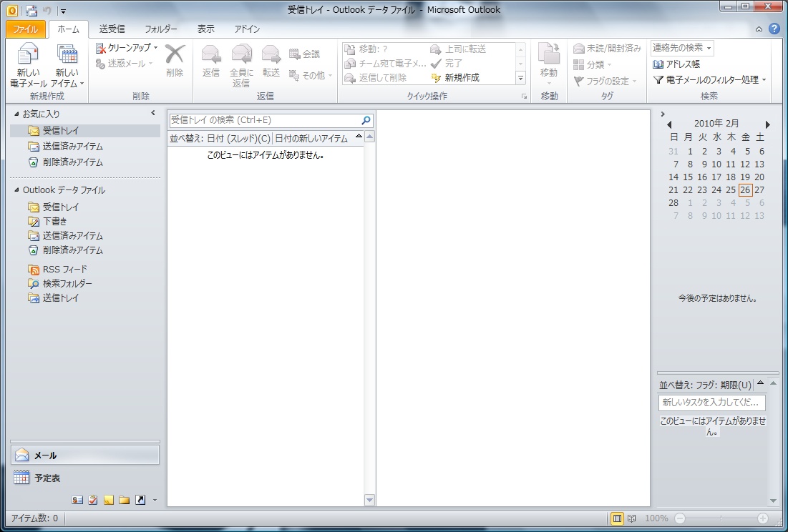Click the 並べ替え: 日付 (スレッド) header
Image resolution: width=788 pixels, height=532 pixels.
220,139
